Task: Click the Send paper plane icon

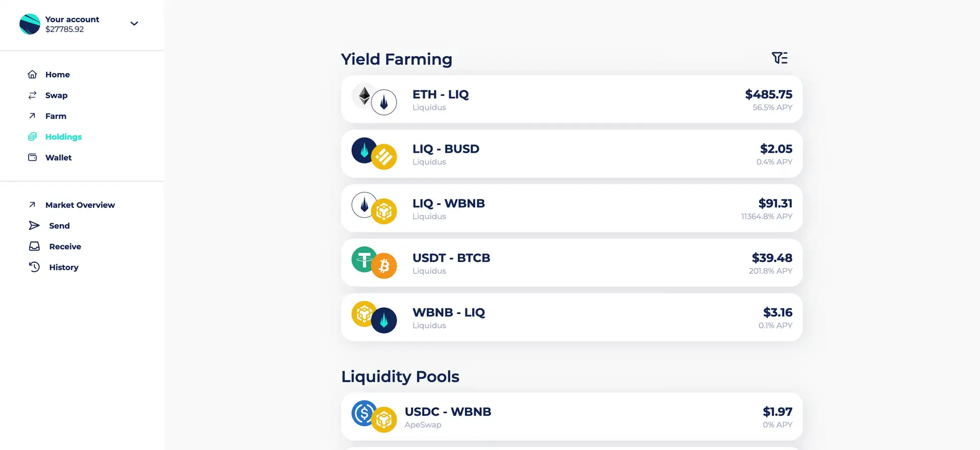Action: (34, 226)
